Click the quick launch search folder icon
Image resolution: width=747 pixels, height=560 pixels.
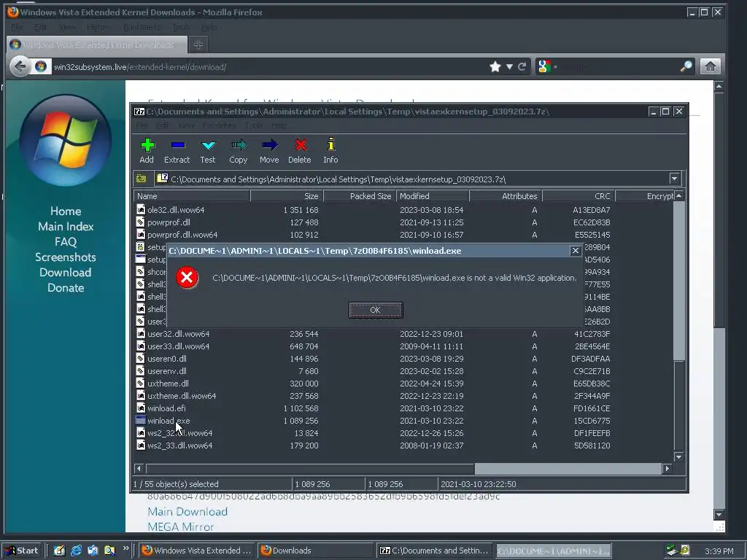point(109,551)
